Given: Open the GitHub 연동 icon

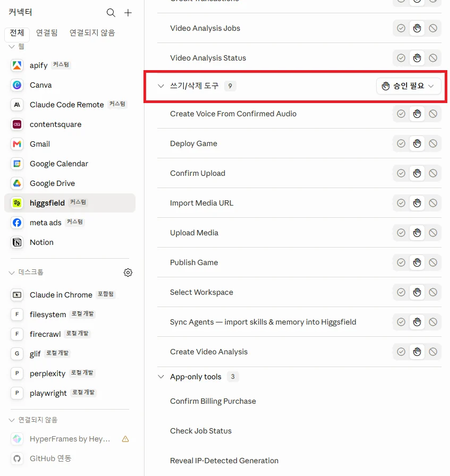Looking at the screenshot, I should 17,458.
